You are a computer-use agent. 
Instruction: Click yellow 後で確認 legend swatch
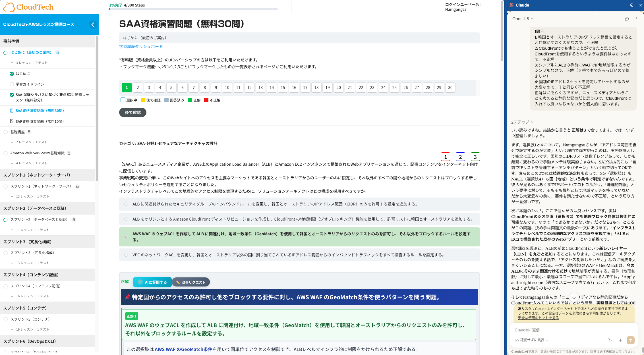click(x=143, y=100)
